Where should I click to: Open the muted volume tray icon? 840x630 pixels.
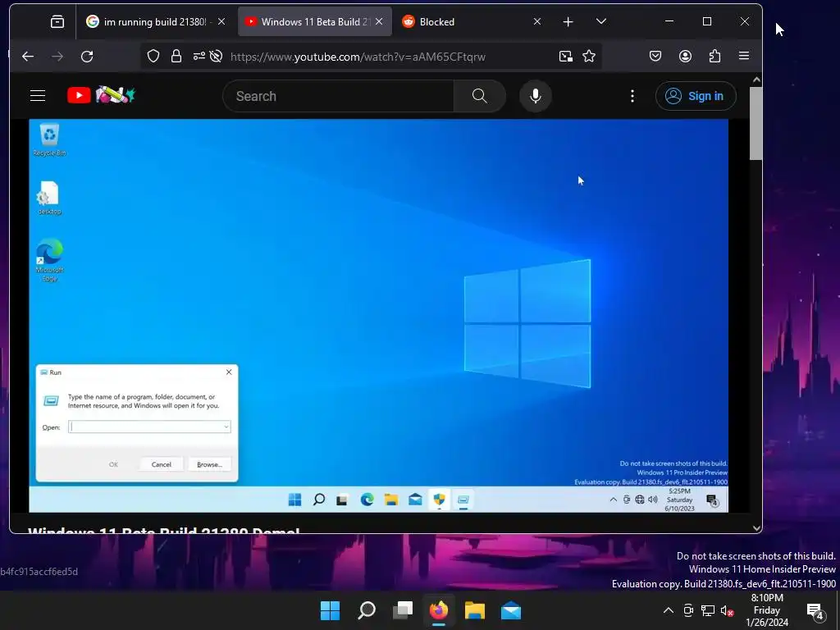click(727, 610)
